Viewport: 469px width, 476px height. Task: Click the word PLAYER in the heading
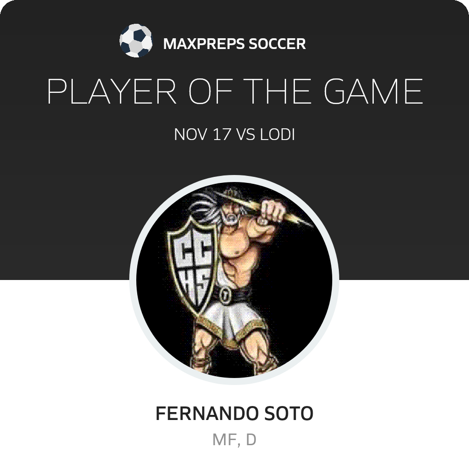(x=112, y=91)
